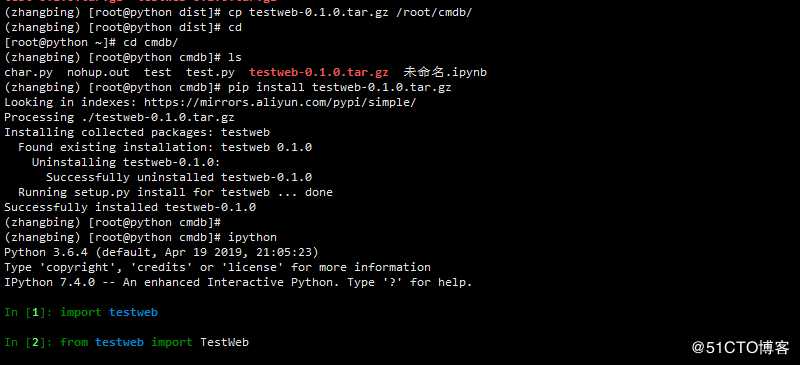
Task: Click the red testweb-0.1.0.tar.gz file in ls output
Action: [318, 72]
